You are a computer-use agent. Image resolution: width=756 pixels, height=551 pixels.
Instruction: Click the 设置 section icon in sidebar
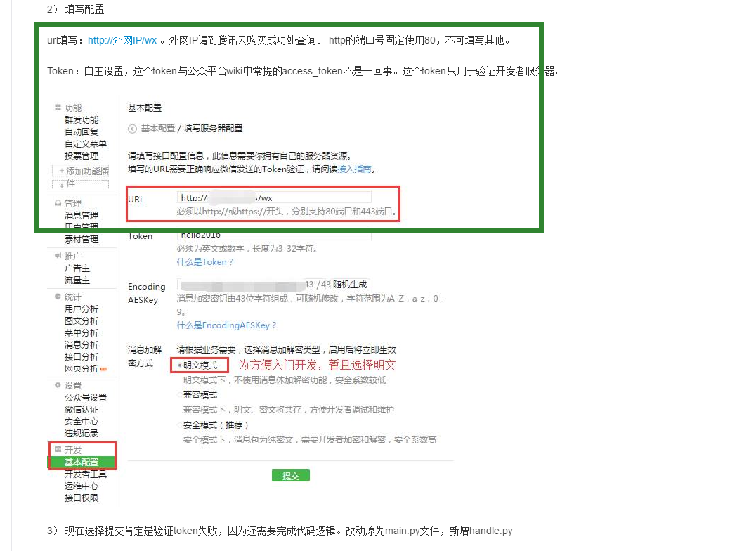pyautogui.click(x=57, y=383)
